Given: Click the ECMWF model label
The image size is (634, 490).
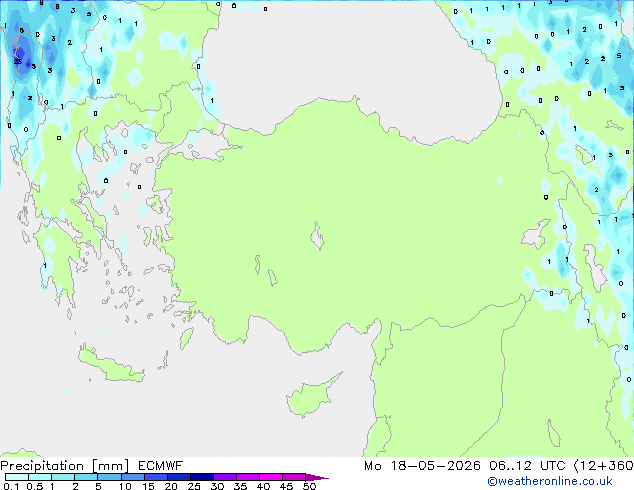Looking at the screenshot, I should point(161,466).
